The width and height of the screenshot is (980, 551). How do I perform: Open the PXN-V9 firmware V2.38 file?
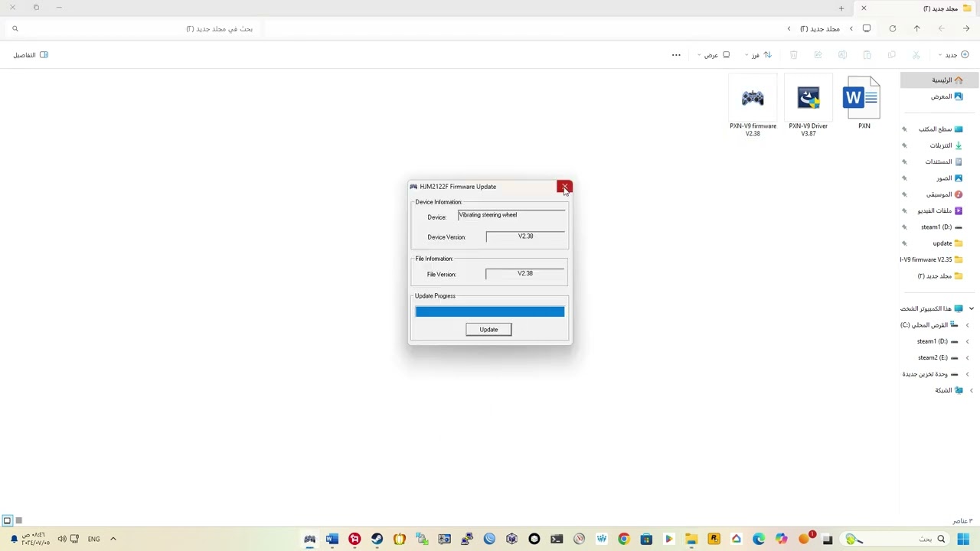point(753,107)
